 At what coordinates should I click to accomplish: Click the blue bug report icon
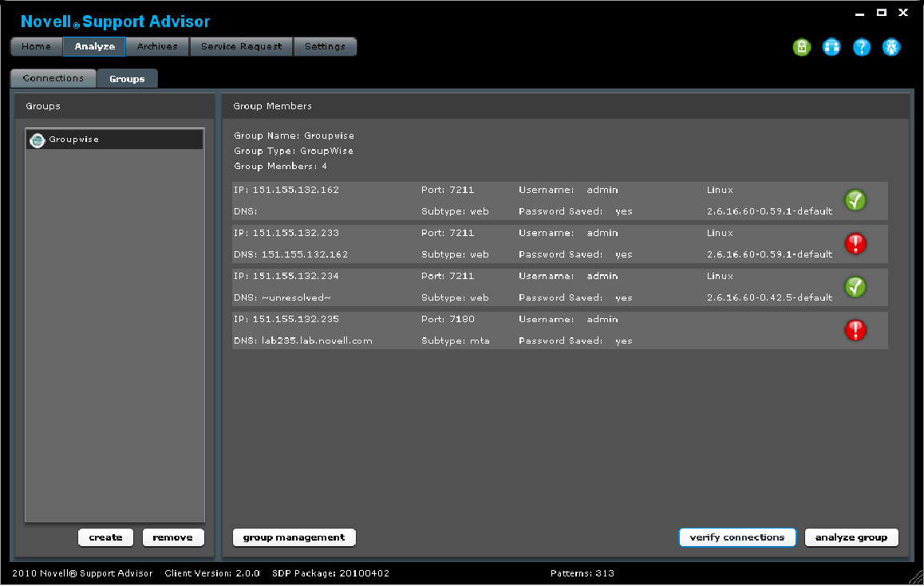pos(891,47)
